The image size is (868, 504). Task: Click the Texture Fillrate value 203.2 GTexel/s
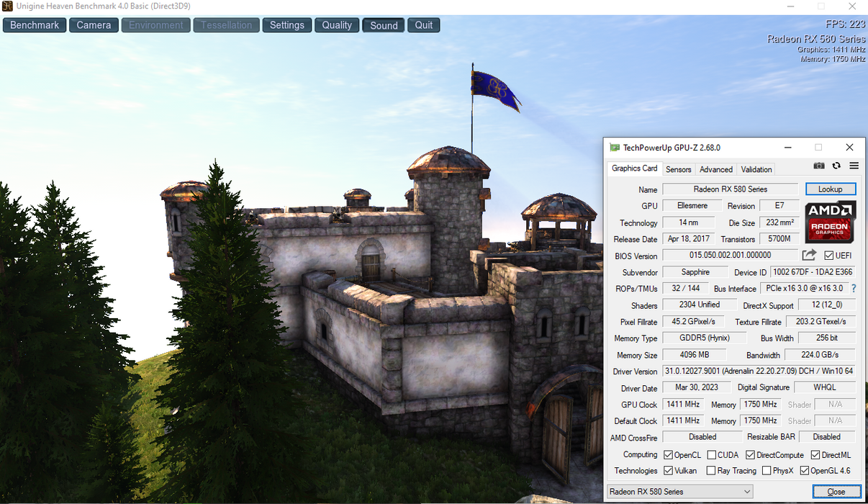pos(821,322)
